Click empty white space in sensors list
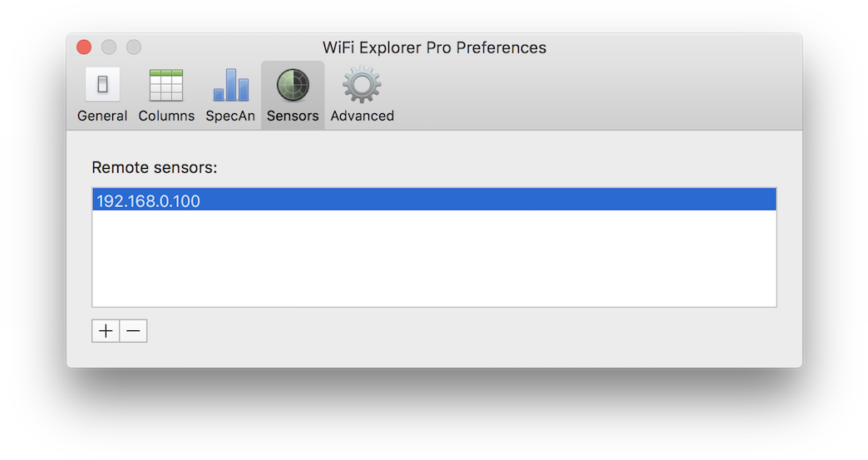This screenshot has height=460, width=868. (432, 260)
